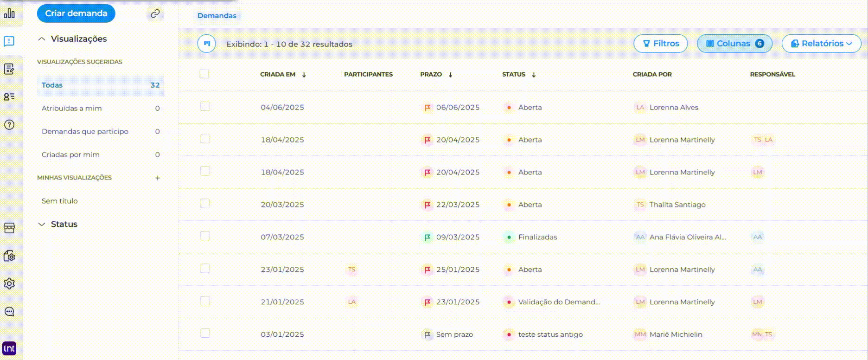Click the green status dot beside Finalizadas
The width and height of the screenshot is (868, 360).
tap(509, 237)
